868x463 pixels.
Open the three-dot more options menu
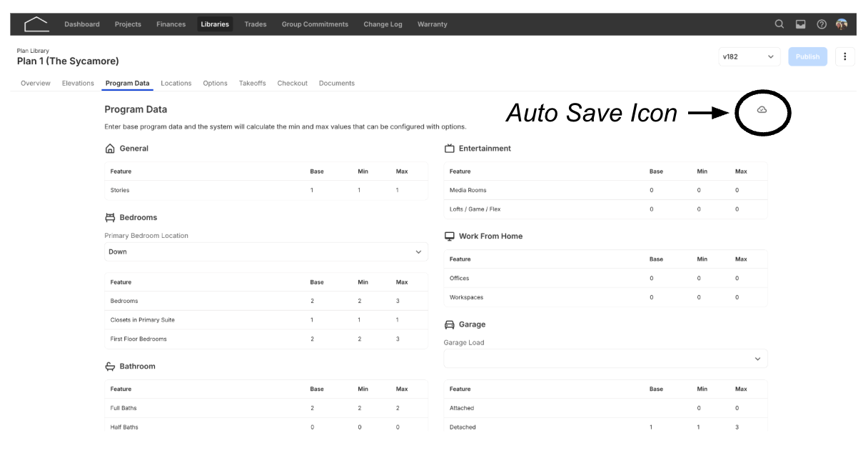845,56
